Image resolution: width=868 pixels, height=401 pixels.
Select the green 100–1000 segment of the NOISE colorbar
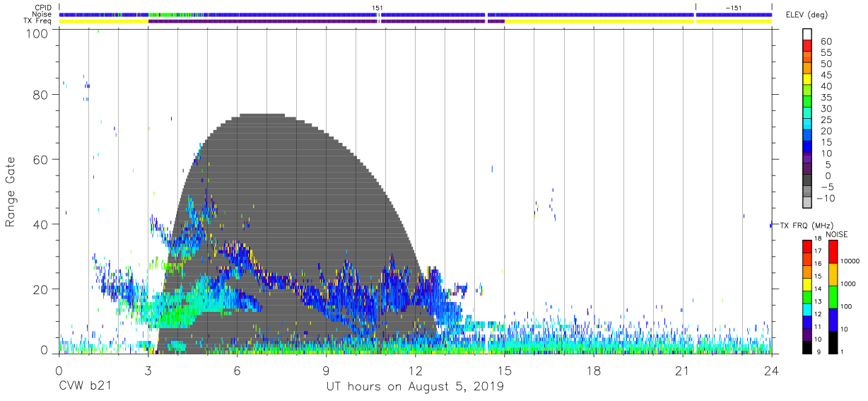point(833,297)
